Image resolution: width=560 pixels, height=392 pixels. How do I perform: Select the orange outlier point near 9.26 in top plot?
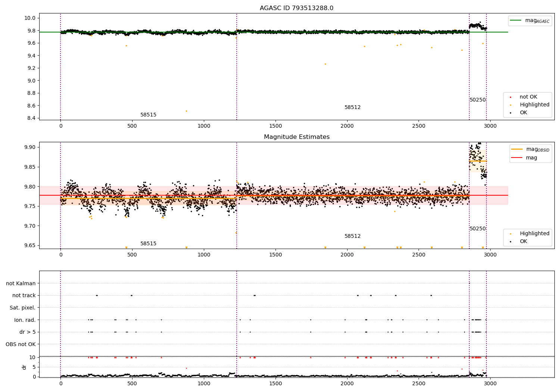[325, 64]
